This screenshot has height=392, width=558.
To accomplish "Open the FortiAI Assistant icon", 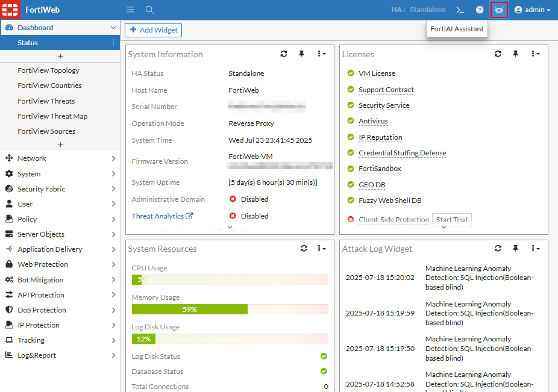I will [498, 10].
